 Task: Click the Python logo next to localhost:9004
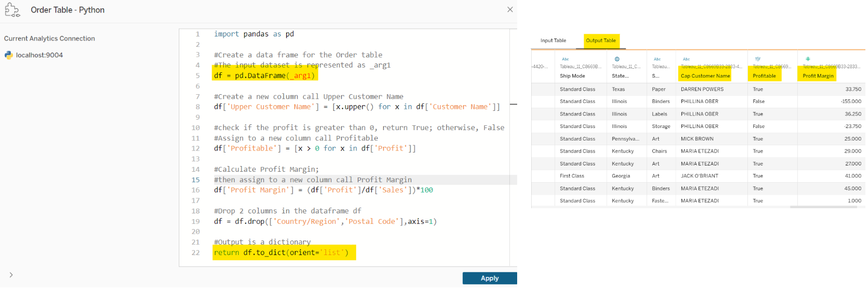point(9,55)
